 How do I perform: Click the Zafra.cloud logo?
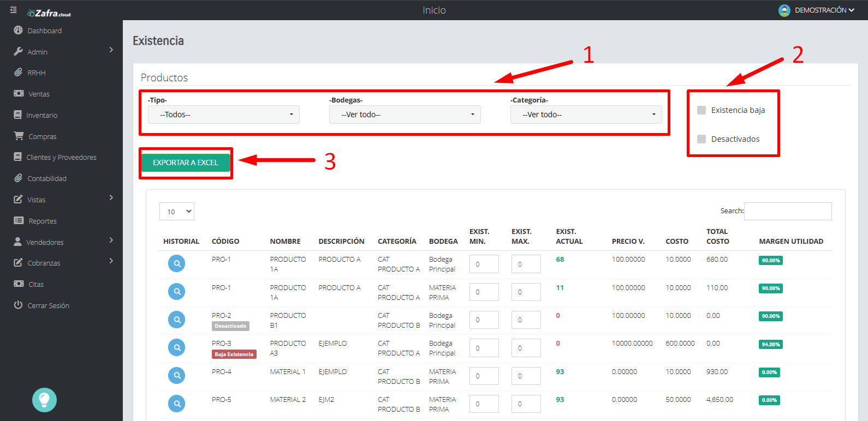(49, 13)
